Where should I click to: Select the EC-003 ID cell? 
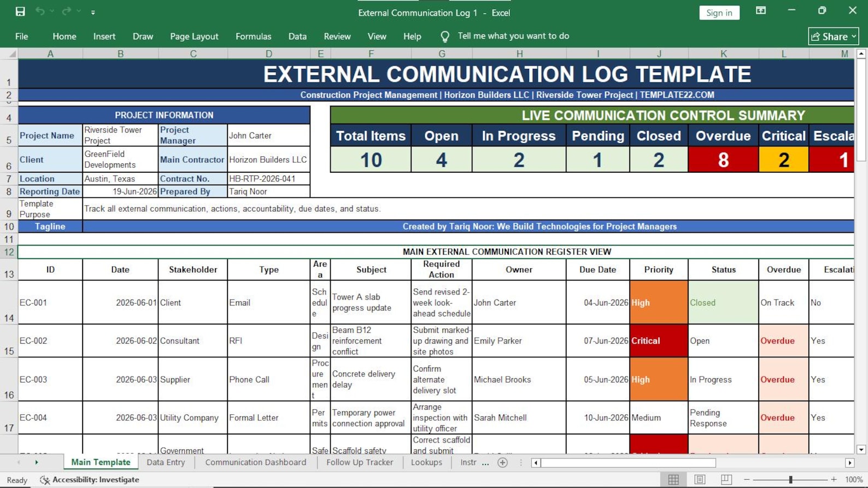click(50, 379)
